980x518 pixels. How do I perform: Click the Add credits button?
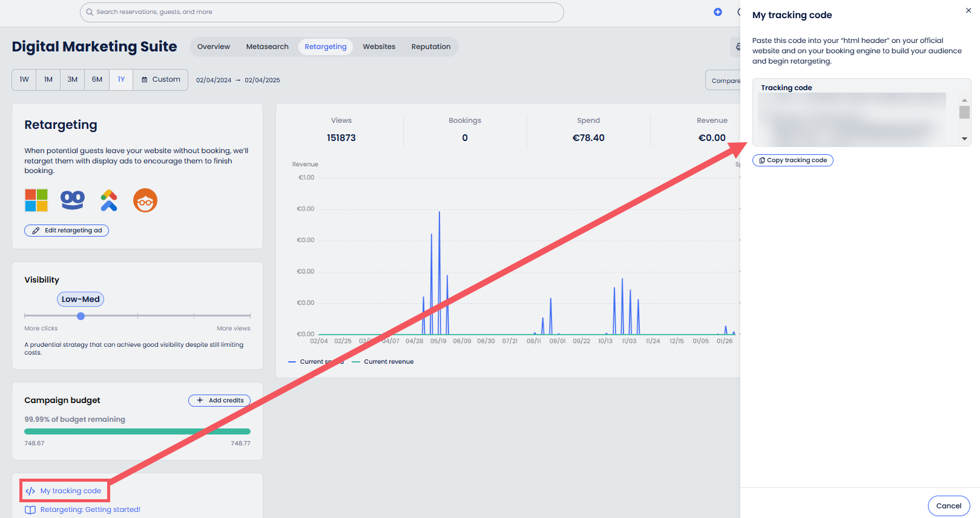tap(220, 401)
